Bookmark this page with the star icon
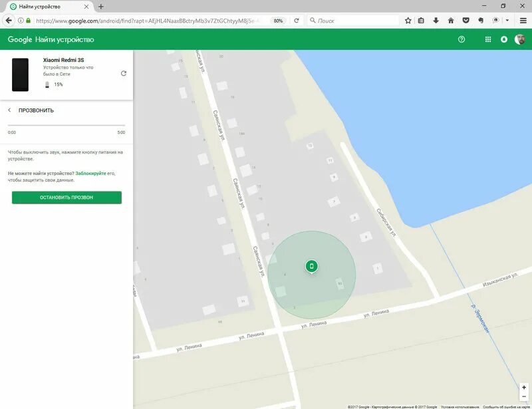The height and width of the screenshot is (409, 532). pos(408,21)
